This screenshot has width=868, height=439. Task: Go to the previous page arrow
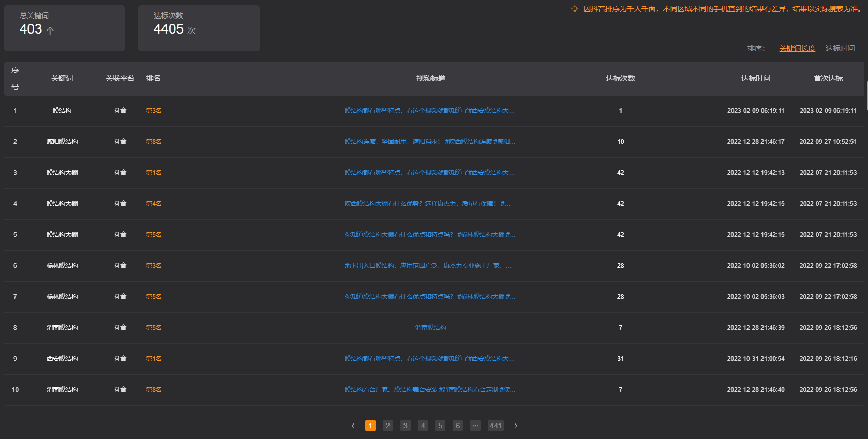[x=353, y=426]
